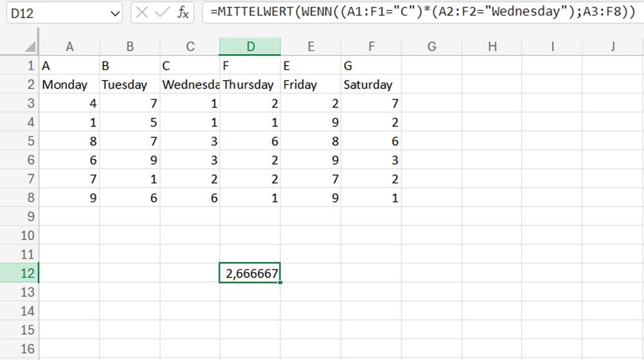Click cell B6 with value 9
The height and width of the screenshot is (360, 644).
130,160
